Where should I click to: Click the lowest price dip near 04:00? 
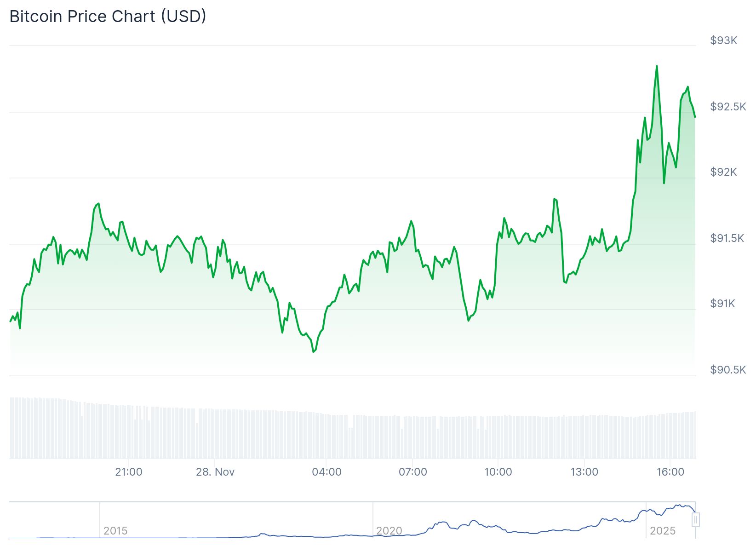coord(314,352)
